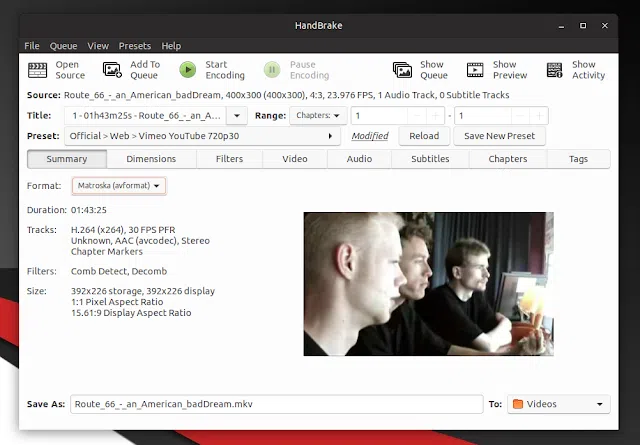Click the Open Source clapperboard icon
The image size is (640, 445).
point(38,70)
